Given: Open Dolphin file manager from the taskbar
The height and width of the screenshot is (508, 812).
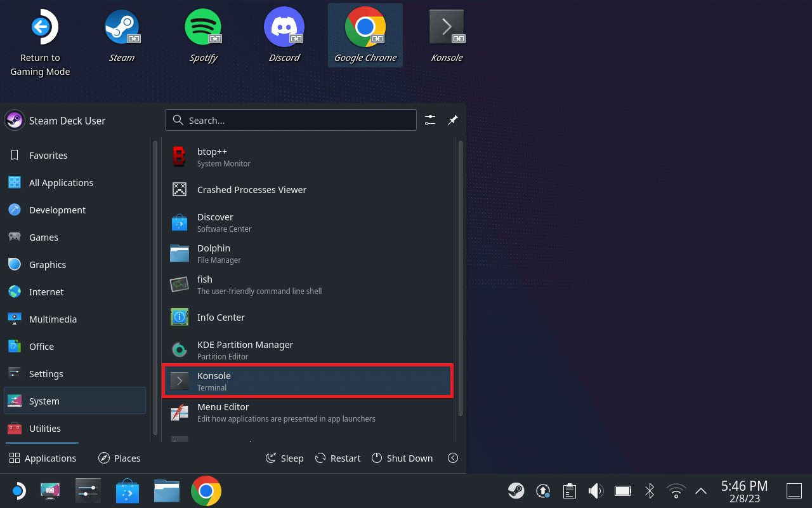Looking at the screenshot, I should tap(167, 490).
